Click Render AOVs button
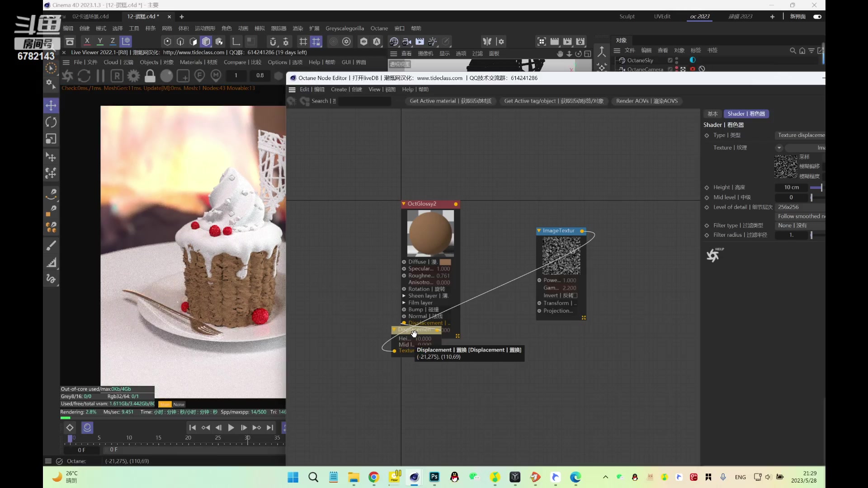Viewport: 868px width, 488px height. (x=647, y=101)
